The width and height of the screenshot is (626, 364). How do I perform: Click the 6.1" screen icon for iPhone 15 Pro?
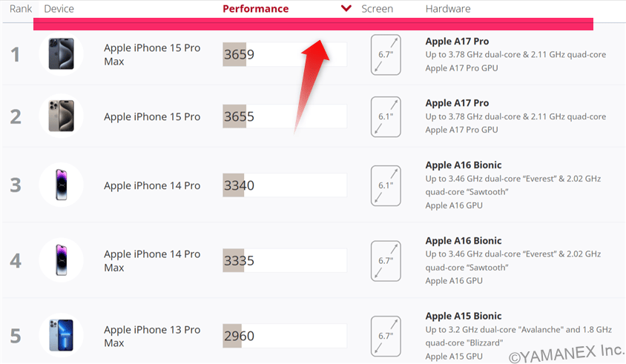(x=386, y=116)
